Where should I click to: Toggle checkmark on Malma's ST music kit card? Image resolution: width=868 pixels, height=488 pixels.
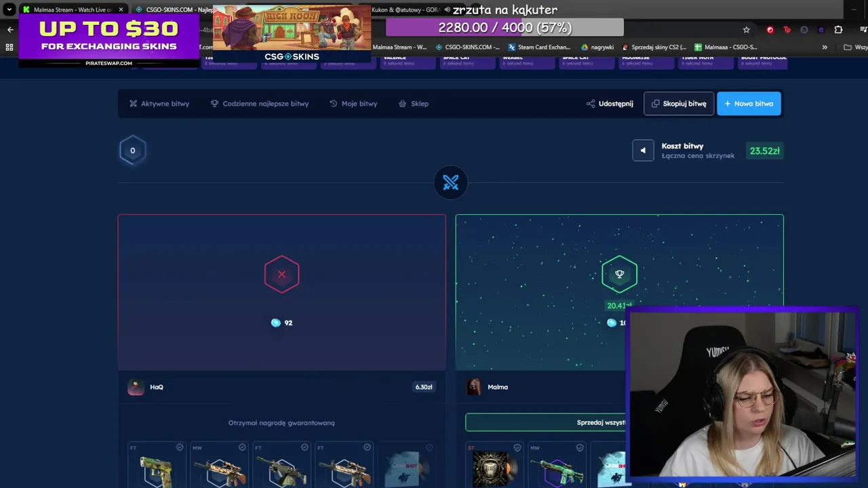[517, 447]
